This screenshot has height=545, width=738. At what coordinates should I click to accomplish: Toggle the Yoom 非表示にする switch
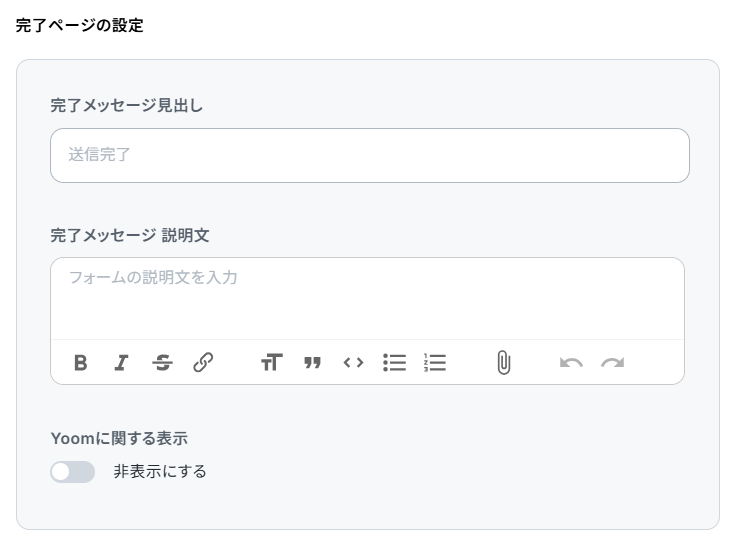point(72,472)
